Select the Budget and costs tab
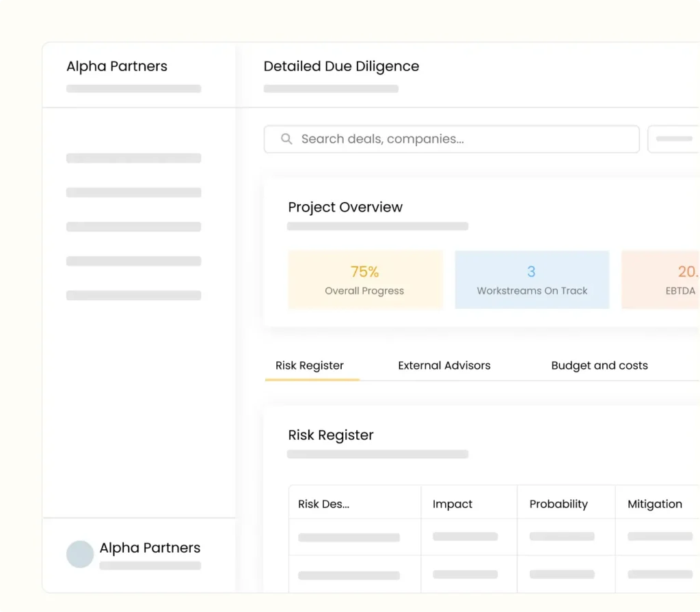The width and height of the screenshot is (700, 612). tap(600, 365)
